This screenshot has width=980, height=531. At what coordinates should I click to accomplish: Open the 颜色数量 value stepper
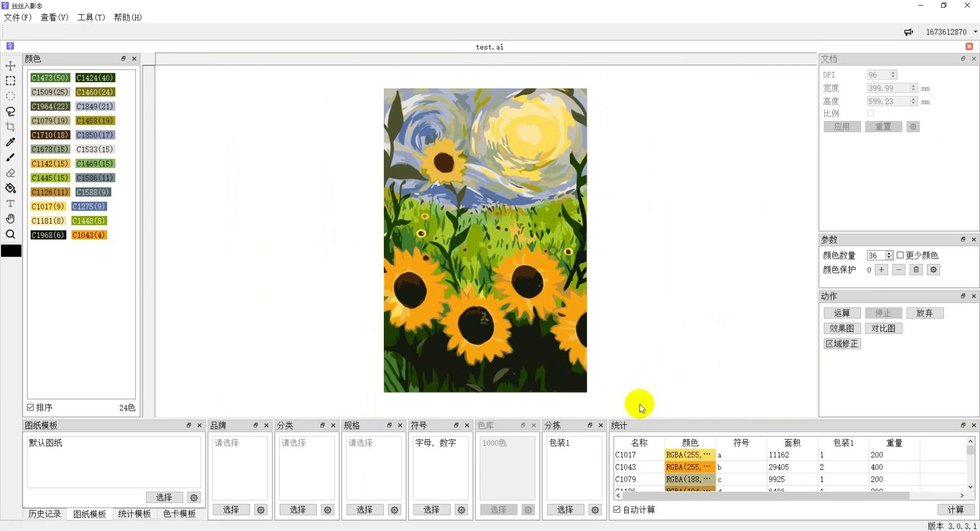(889, 255)
